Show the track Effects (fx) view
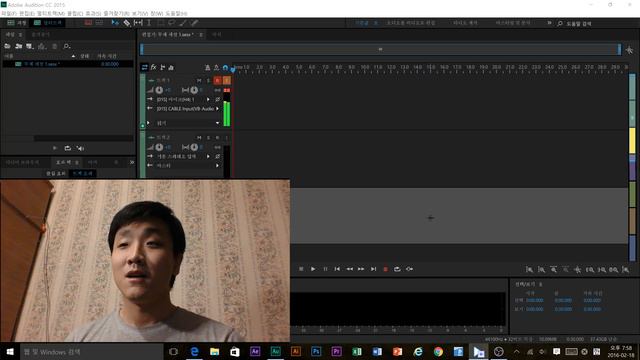The height and width of the screenshot is (360, 640). click(153, 67)
